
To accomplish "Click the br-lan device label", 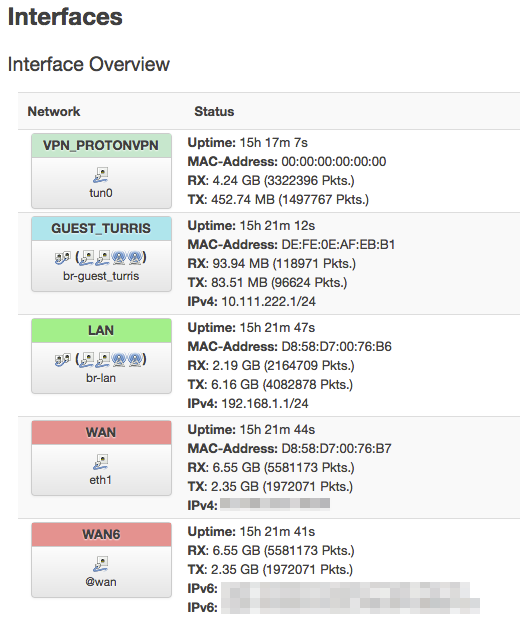I will 101,378.
